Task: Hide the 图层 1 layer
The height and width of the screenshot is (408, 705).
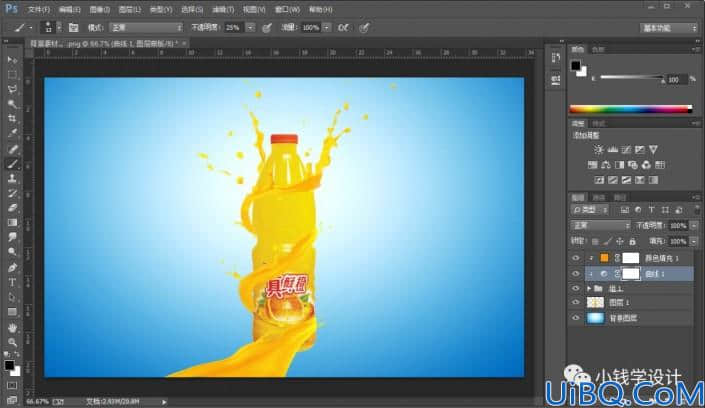Action: (x=576, y=303)
